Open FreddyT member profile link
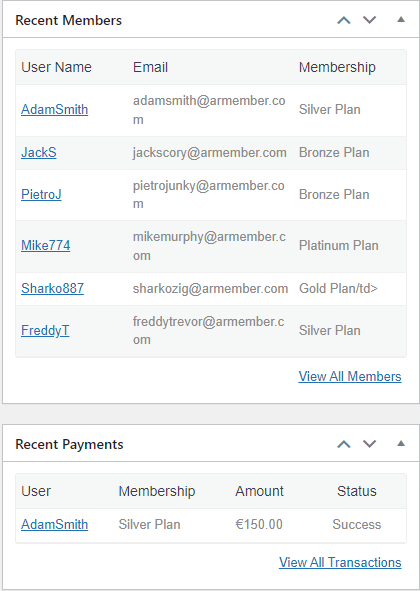The image size is (420, 591). (x=45, y=331)
